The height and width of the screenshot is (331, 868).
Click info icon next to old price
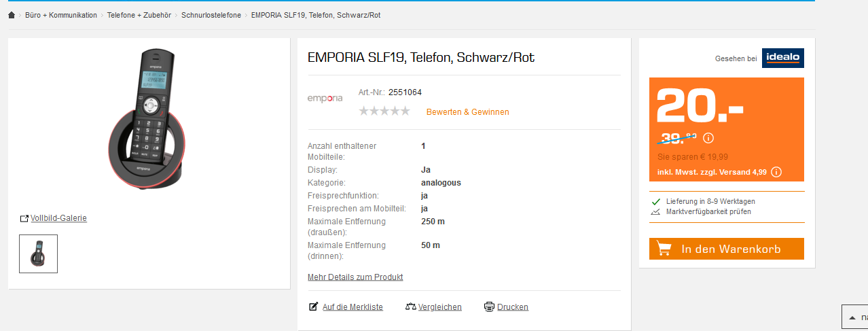click(708, 138)
